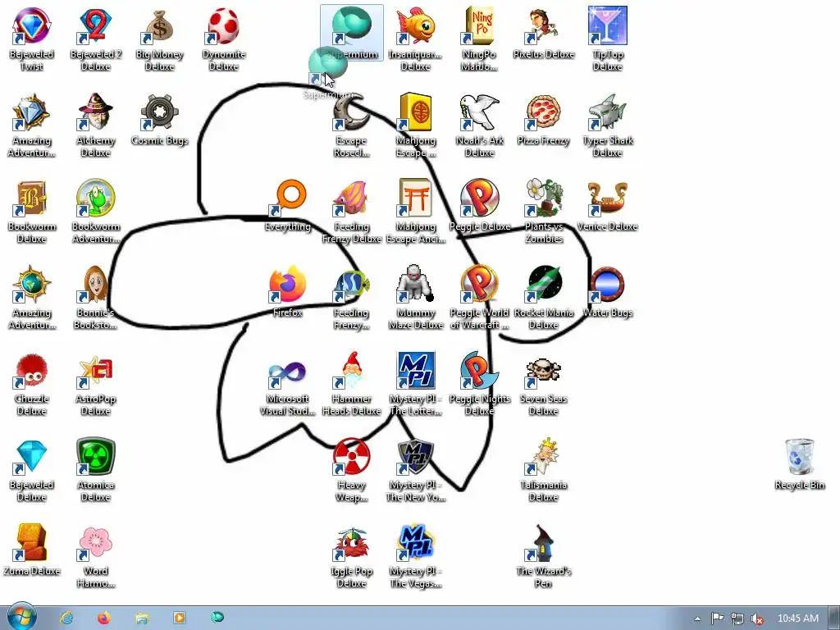The width and height of the screenshot is (840, 630).
Task: Select the Escape Rosecliff moon icon
Action: 351,125
